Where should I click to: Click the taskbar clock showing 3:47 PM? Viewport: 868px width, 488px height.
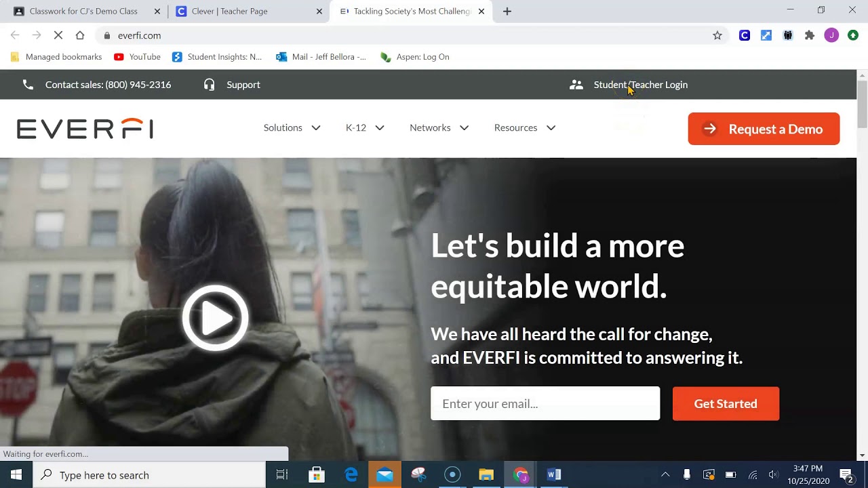coord(808,475)
